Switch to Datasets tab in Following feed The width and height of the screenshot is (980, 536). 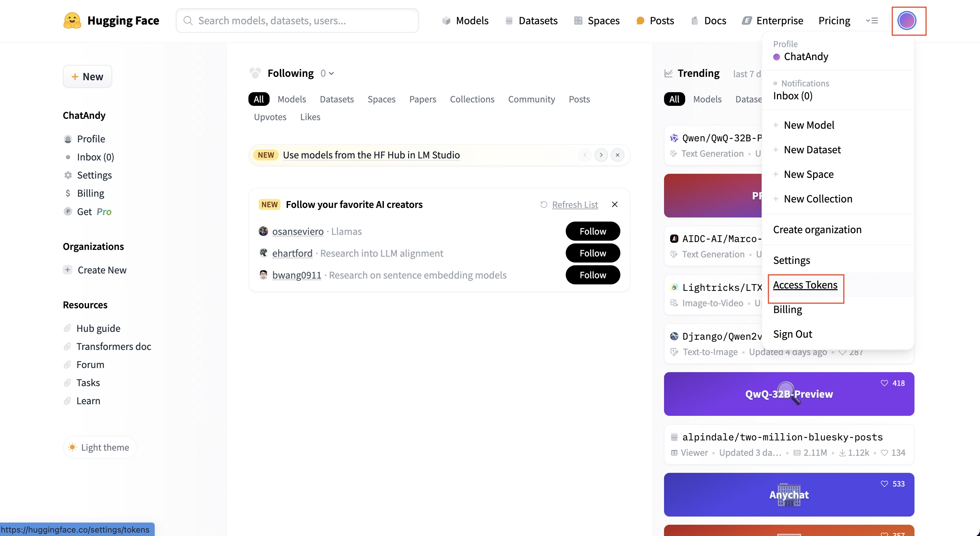(337, 99)
